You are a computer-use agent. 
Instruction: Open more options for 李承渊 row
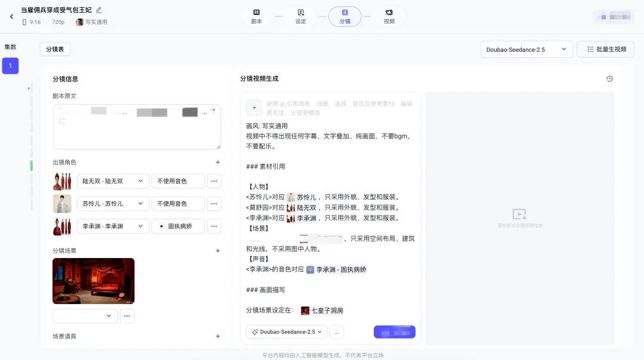214,226
